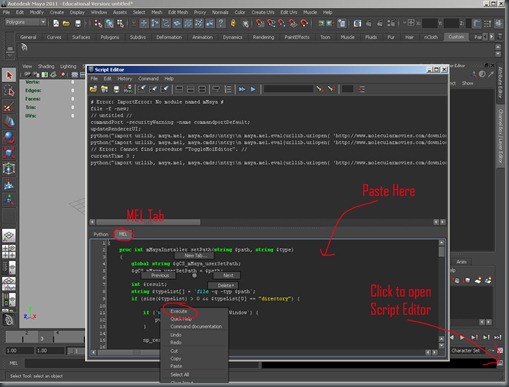This screenshot has height=387, width=509.
Task: Click Source Script icon in Script Editor
Action: [105, 89]
